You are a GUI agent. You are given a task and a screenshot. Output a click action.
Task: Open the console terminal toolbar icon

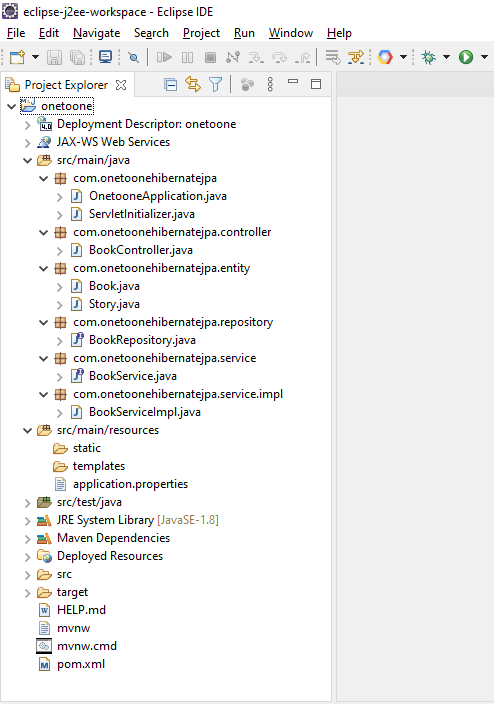(x=105, y=57)
